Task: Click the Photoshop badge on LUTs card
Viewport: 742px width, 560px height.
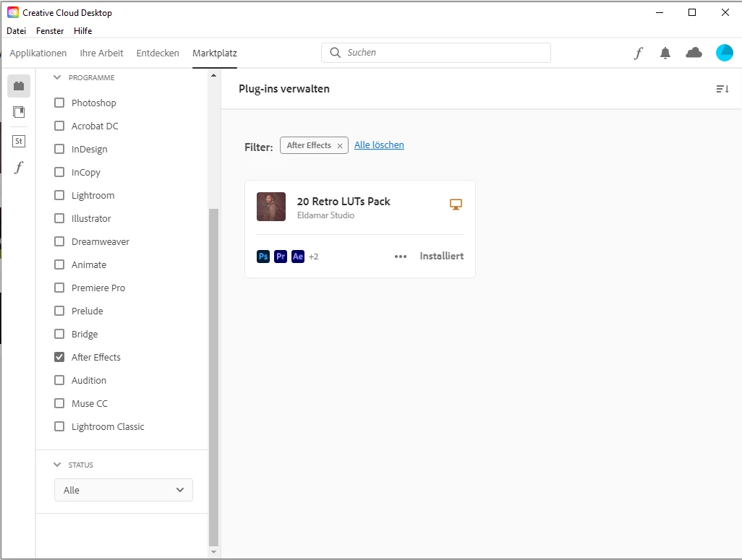Action: (263, 257)
